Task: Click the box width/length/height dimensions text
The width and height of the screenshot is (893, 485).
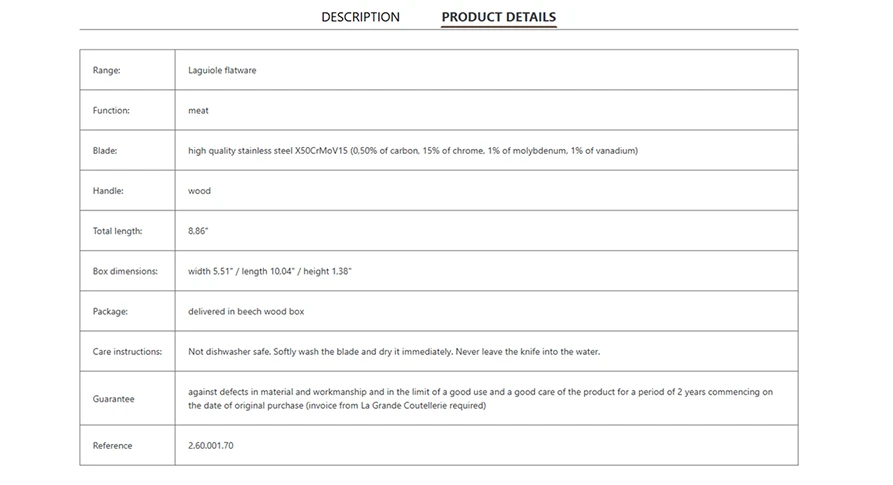Action: [x=270, y=272]
